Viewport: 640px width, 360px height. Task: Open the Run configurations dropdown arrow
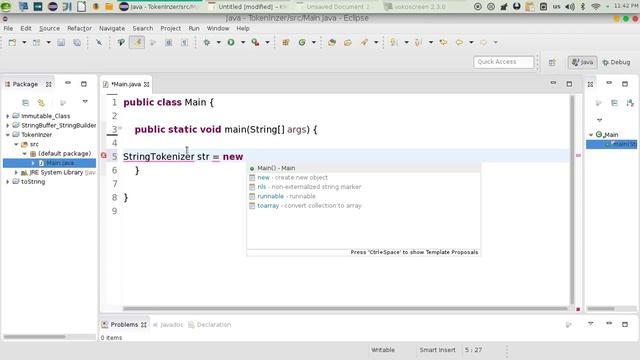243,42
